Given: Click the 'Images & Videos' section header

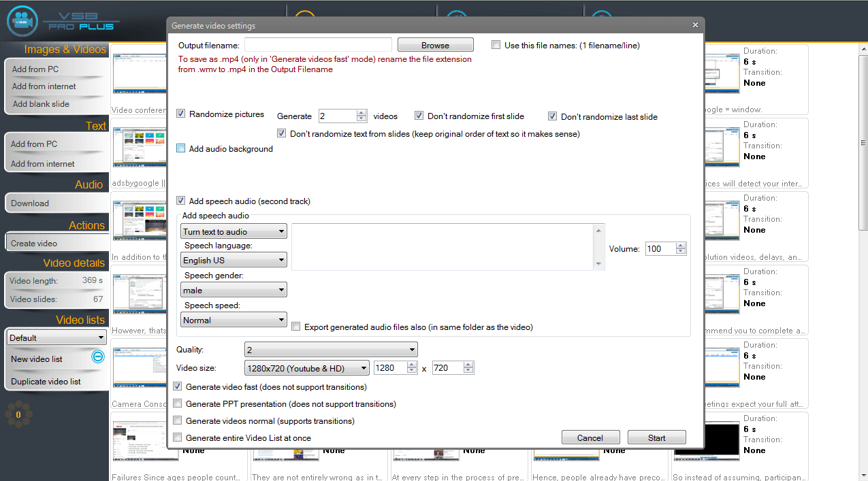Looking at the screenshot, I should pos(65,49).
